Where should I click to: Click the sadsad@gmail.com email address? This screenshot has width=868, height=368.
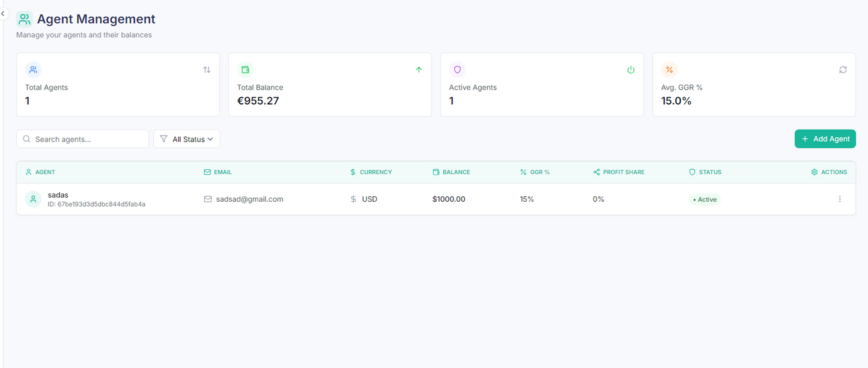click(x=249, y=199)
